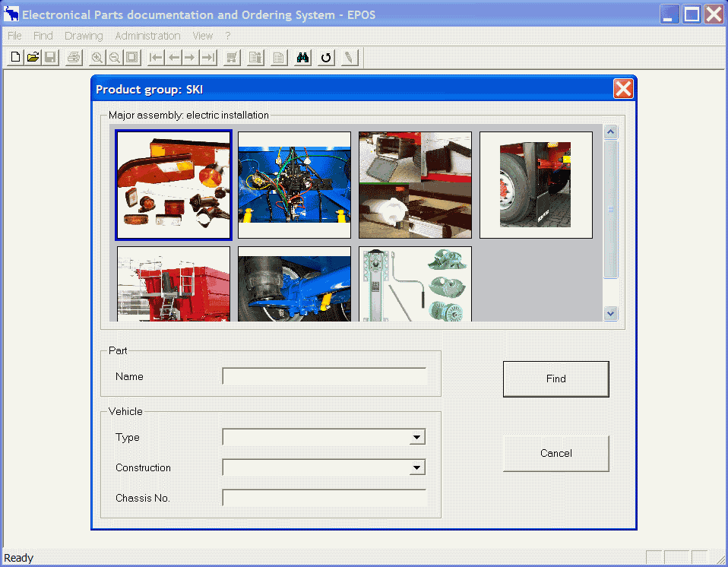Open the ? help menu
The image size is (728, 567).
point(227,36)
